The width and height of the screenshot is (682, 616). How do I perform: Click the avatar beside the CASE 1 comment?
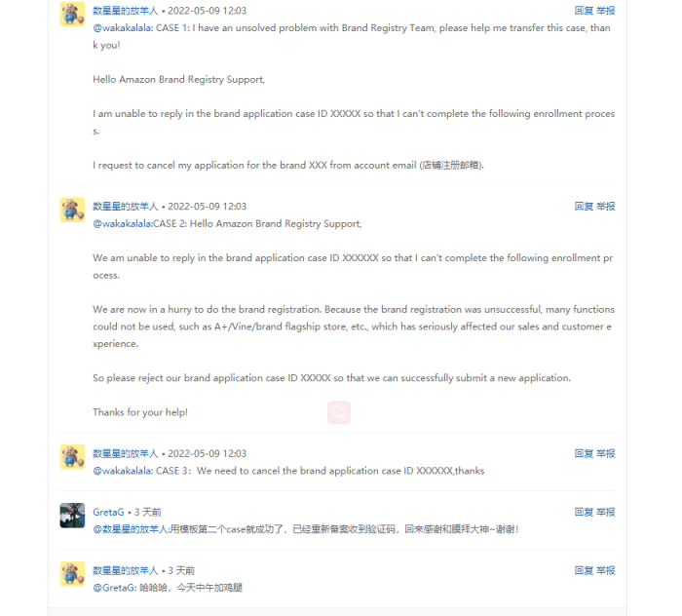pyautogui.click(x=72, y=14)
